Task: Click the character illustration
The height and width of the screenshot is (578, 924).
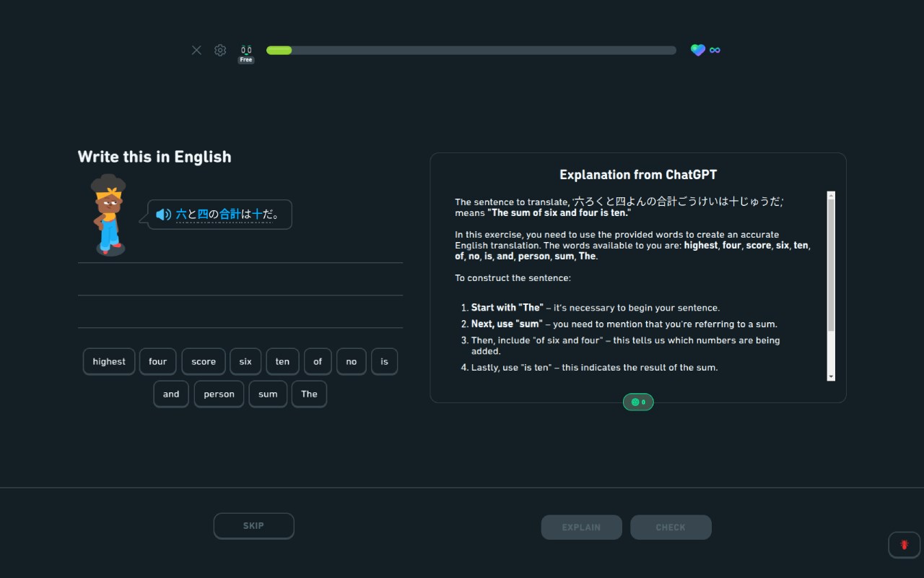Action: coord(108,215)
